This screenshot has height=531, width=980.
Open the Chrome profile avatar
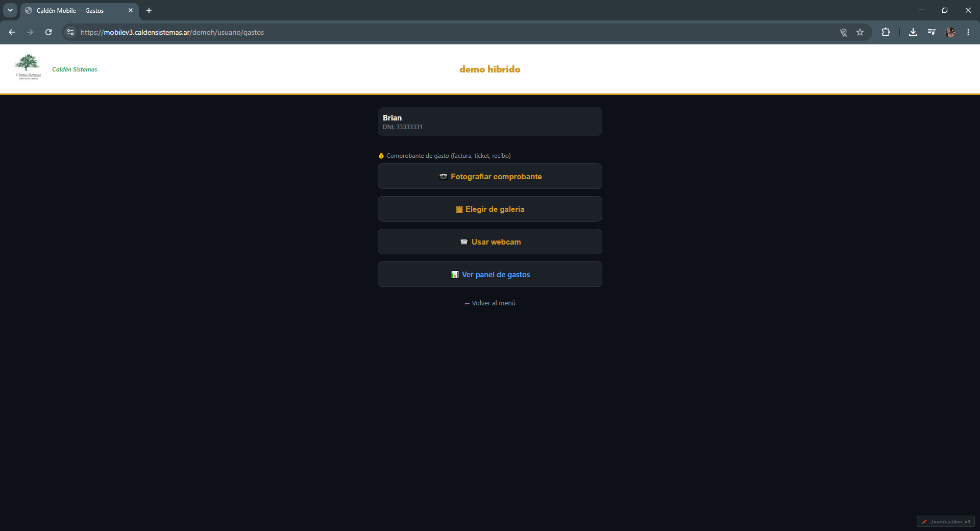950,32
